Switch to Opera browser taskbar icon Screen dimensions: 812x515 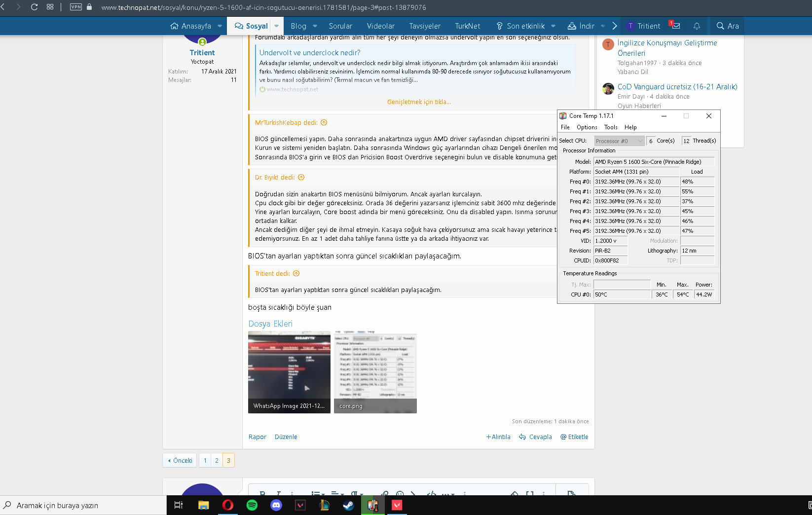click(x=228, y=505)
